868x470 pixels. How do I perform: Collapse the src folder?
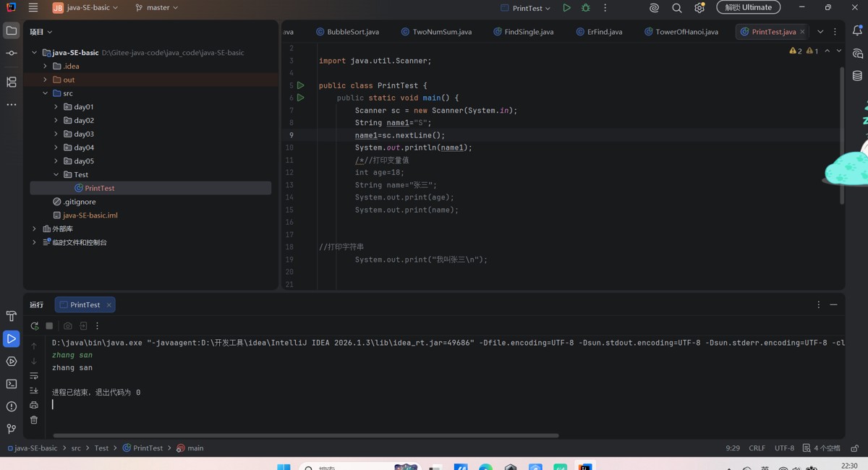pos(45,93)
